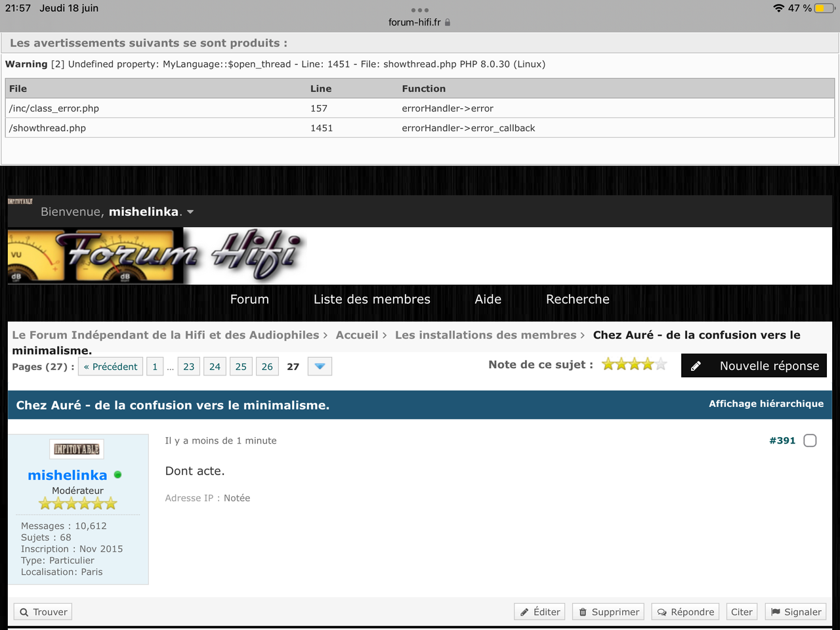Screen dimensions: 840x630
Task: Click the Répondre button
Action: [x=686, y=612]
